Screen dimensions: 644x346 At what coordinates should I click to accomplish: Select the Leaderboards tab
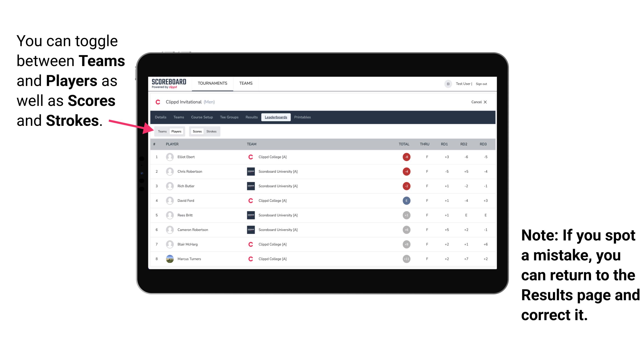[276, 117]
